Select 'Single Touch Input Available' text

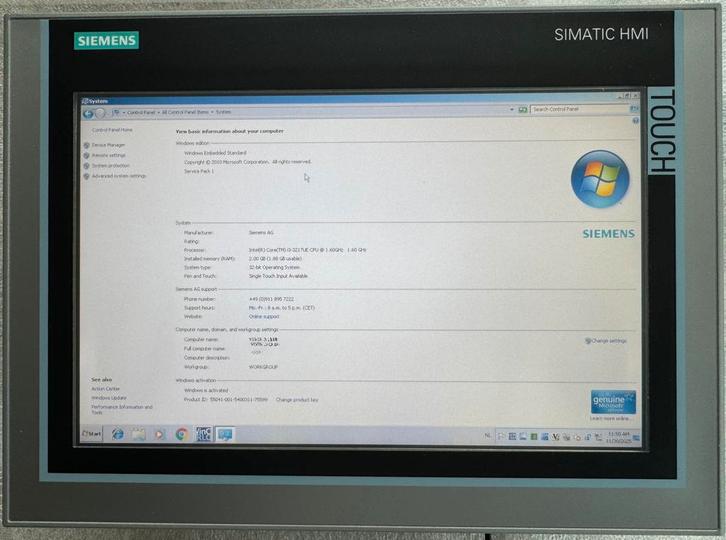click(278, 276)
